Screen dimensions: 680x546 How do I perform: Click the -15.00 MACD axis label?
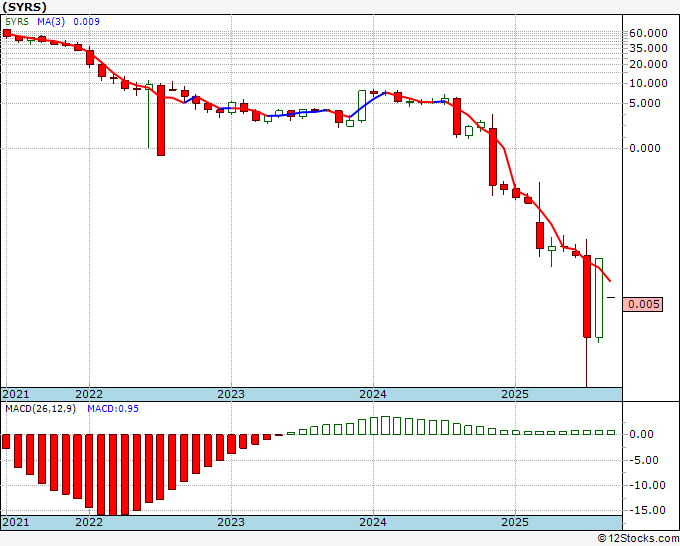[x=647, y=510]
